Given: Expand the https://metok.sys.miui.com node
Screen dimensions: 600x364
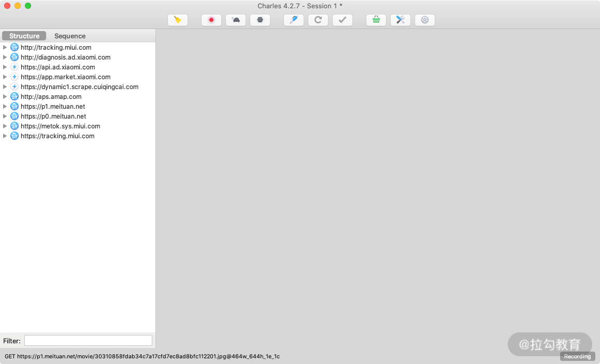Looking at the screenshot, I should [x=5, y=126].
